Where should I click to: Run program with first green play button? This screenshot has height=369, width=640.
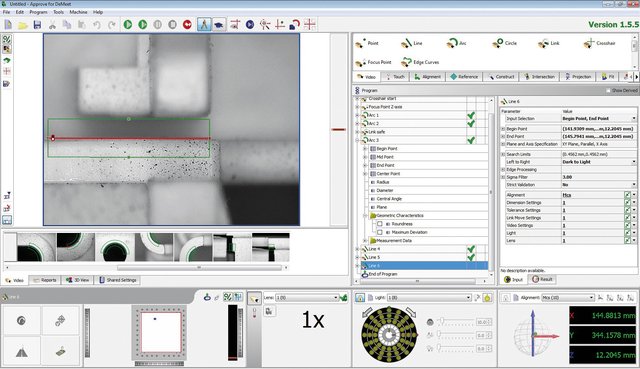128,25
